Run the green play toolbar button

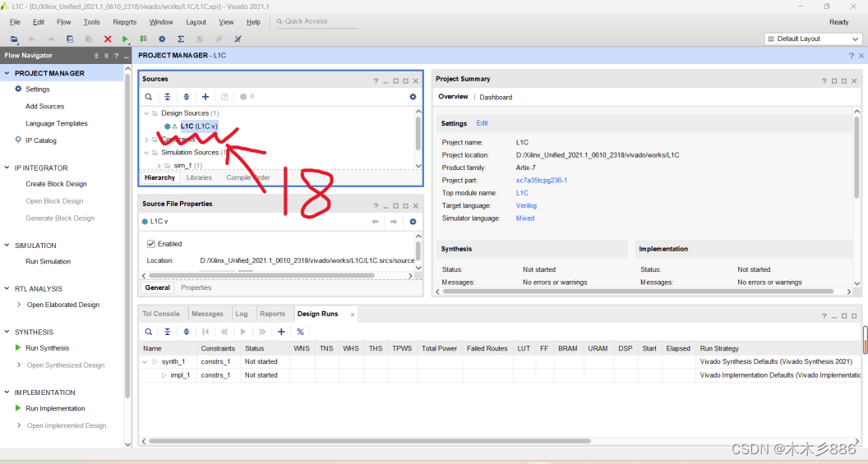[125, 39]
